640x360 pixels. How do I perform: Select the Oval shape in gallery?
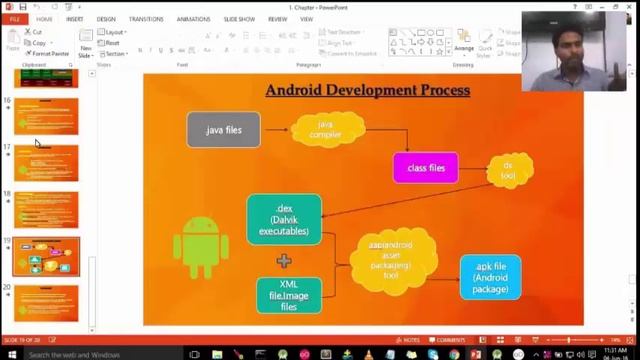431,32
